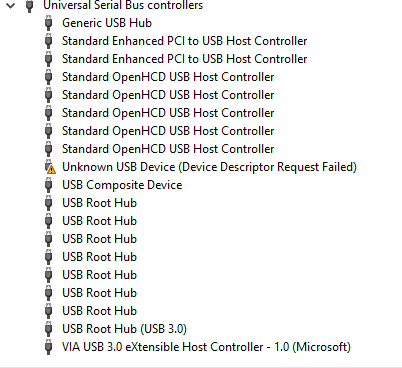Select the third Standard OpenHCD USB Host Controller
The image size is (402, 368).
coord(168,113)
